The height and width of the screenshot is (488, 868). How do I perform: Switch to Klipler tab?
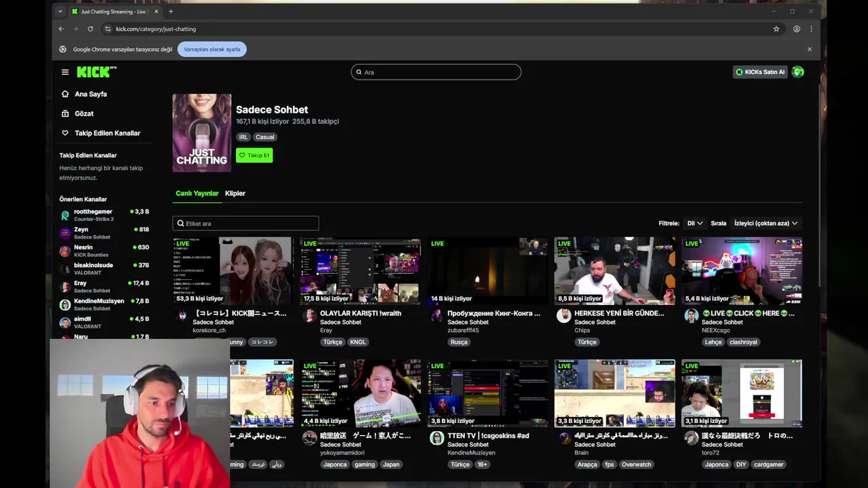(x=235, y=193)
